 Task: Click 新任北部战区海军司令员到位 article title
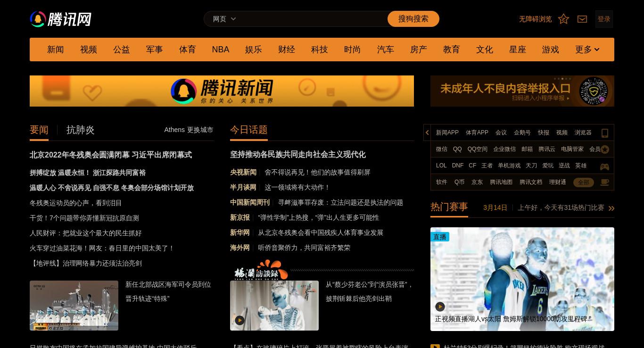click(x=168, y=284)
